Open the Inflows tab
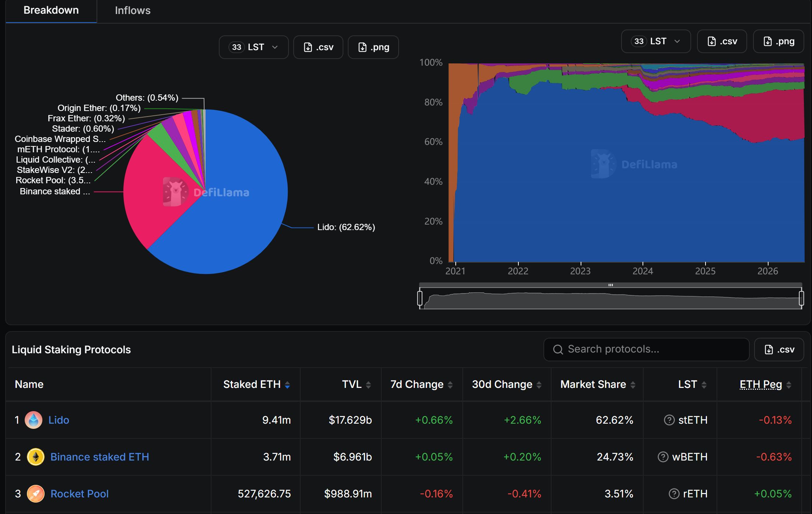The width and height of the screenshot is (812, 514). (x=133, y=10)
